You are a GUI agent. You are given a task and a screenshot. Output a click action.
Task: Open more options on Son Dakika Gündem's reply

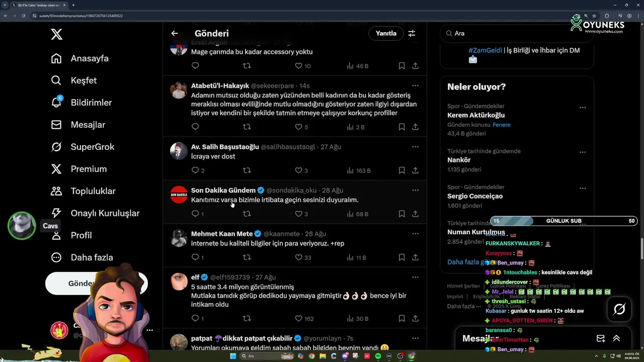click(415, 190)
